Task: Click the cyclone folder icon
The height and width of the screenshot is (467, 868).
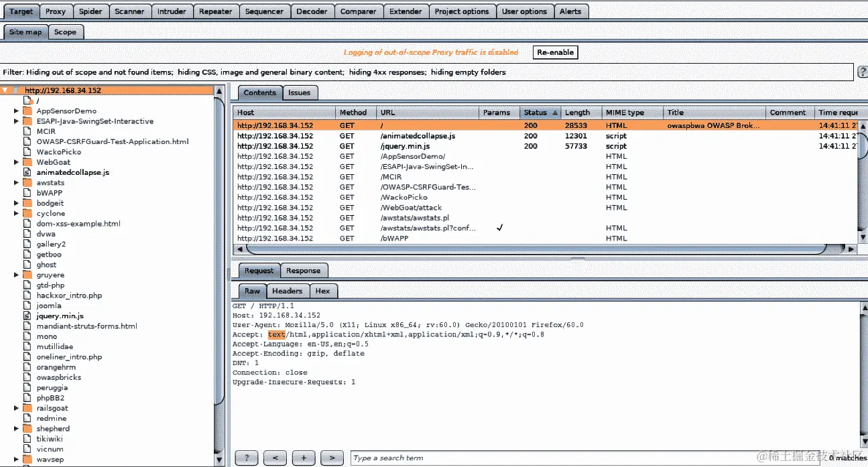Action: (27, 214)
